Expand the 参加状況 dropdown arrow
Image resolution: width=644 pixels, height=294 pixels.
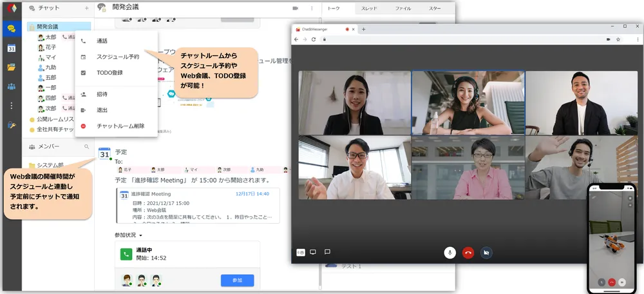pyautogui.click(x=140, y=235)
